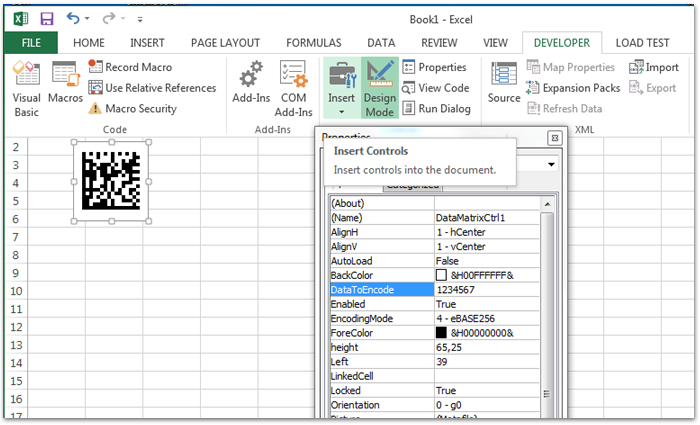This screenshot has height=425, width=700.
Task: Start Record Macro
Action: 130,67
